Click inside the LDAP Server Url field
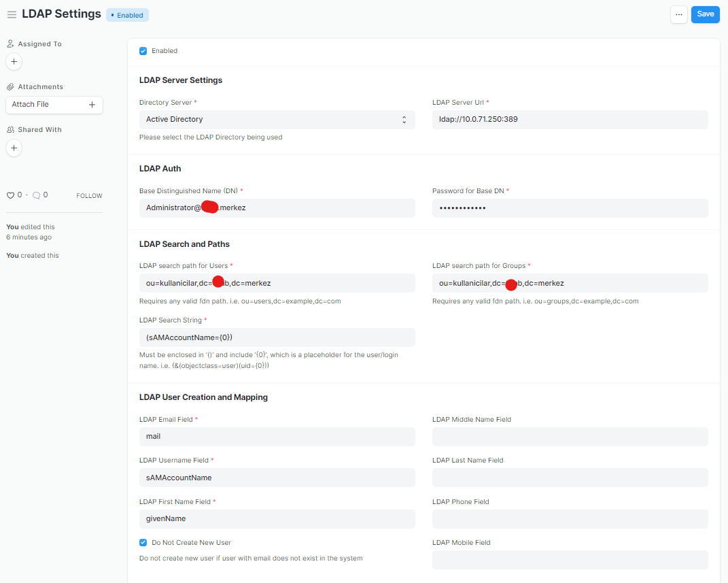Viewport: 728px width, 583px height. 570,120
